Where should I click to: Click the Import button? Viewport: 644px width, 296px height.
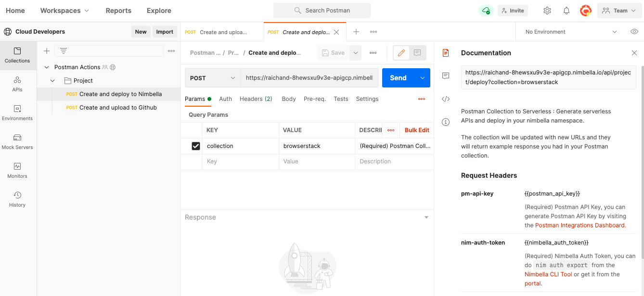(165, 32)
